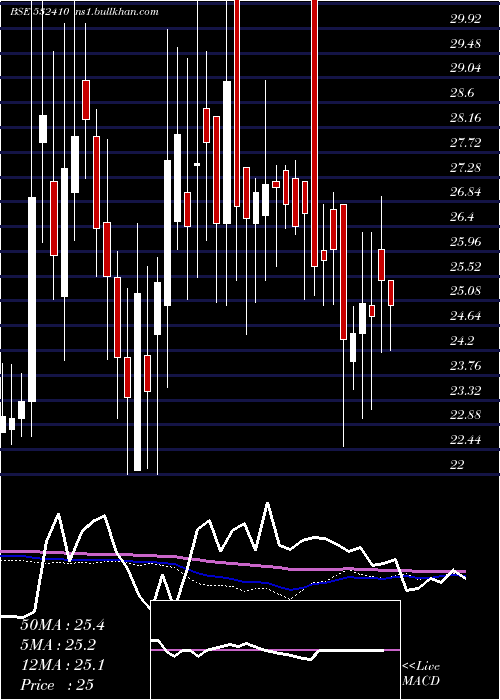Click the 29.04 price axis label
500x700 pixels.
tap(465, 68)
